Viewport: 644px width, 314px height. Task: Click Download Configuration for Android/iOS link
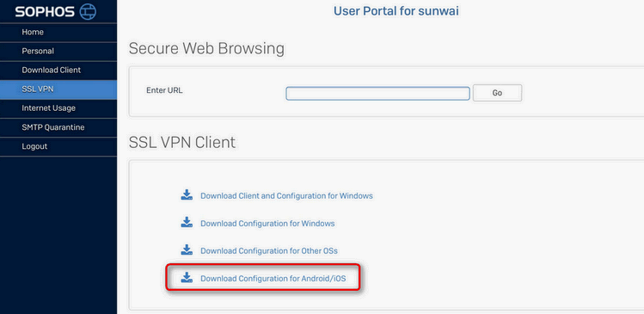coord(273,279)
